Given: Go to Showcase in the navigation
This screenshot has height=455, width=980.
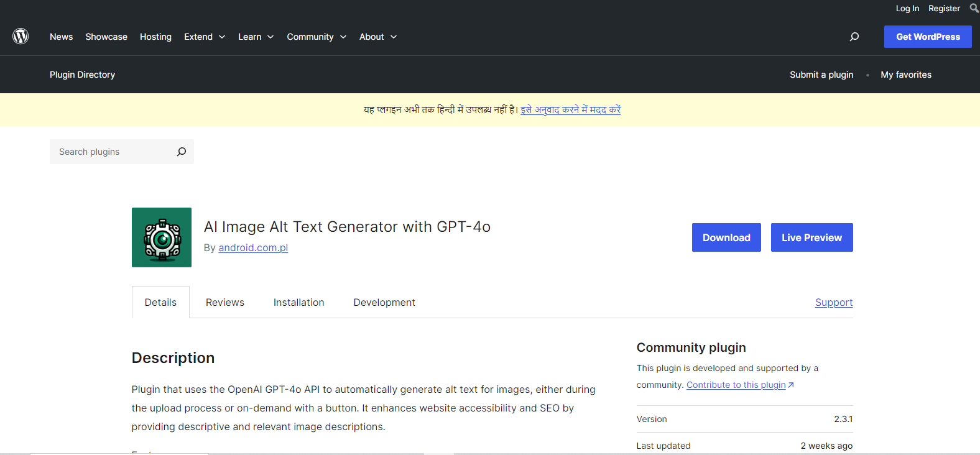Looking at the screenshot, I should click(106, 37).
